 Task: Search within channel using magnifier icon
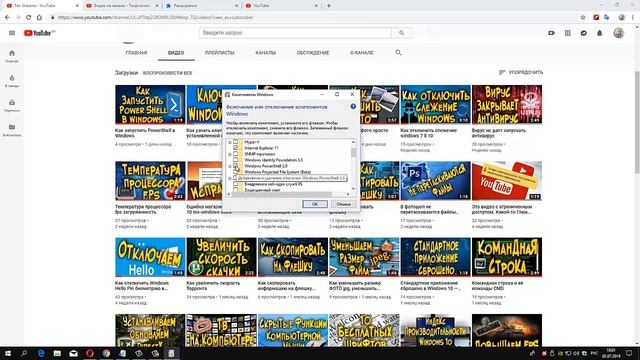(398, 52)
